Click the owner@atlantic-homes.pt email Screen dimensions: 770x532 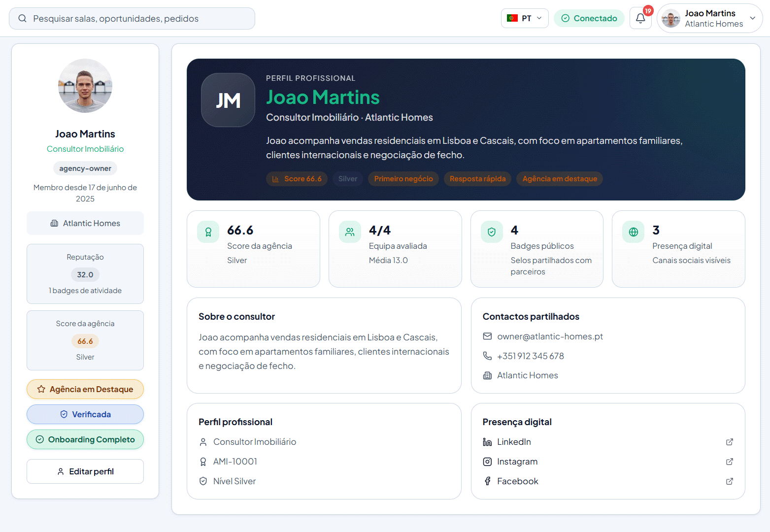point(550,336)
